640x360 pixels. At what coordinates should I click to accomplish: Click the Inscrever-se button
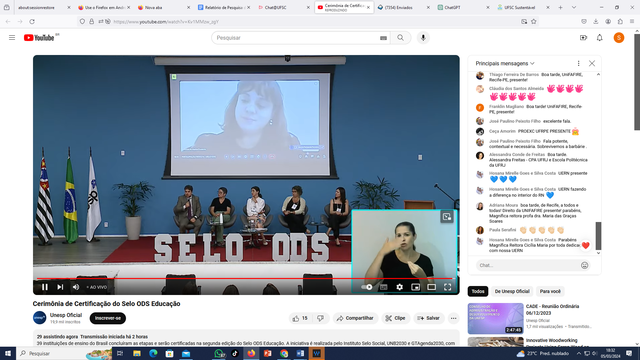point(108,318)
